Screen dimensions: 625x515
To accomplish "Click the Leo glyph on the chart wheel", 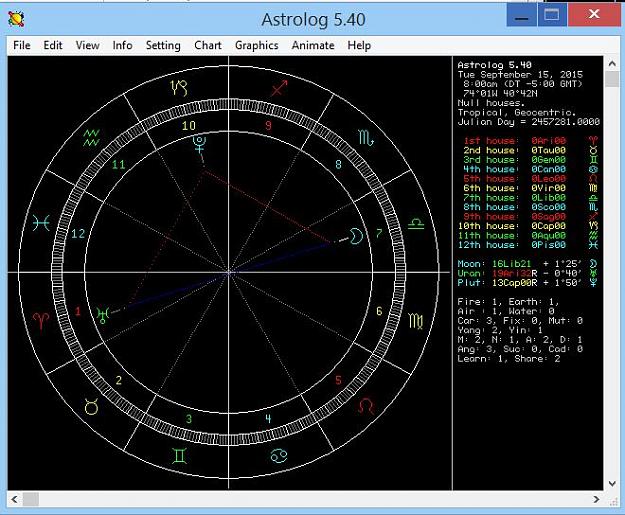I will click(x=366, y=406).
